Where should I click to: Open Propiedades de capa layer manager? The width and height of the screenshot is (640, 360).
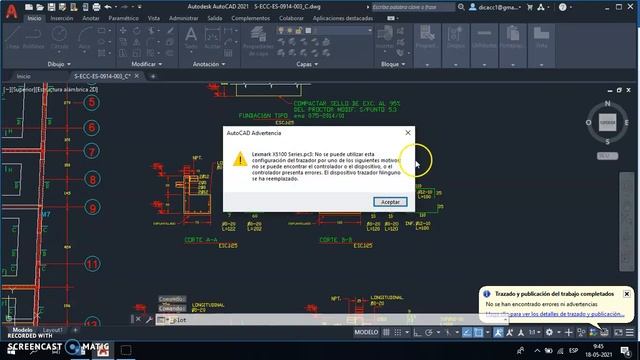(x=258, y=41)
